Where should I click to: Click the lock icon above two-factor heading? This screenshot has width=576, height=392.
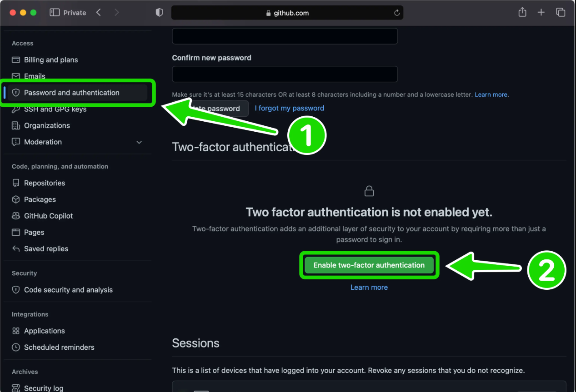tap(369, 191)
